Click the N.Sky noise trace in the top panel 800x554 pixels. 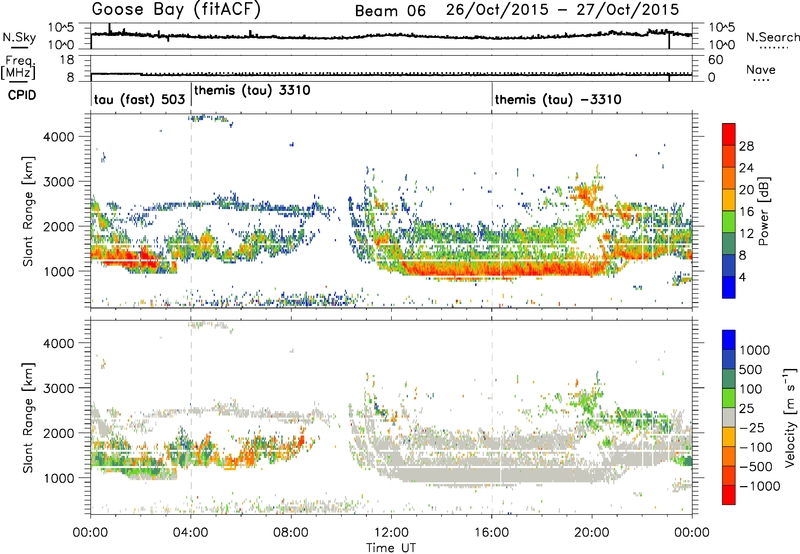pos(391,36)
